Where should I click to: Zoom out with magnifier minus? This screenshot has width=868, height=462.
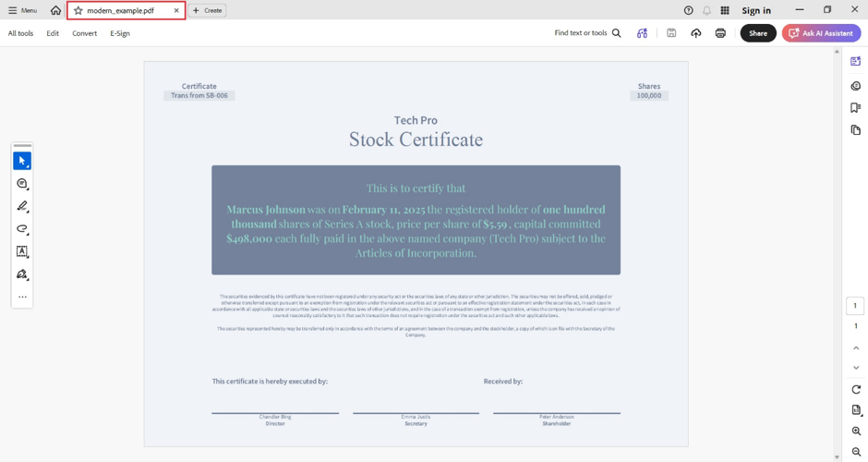856,452
